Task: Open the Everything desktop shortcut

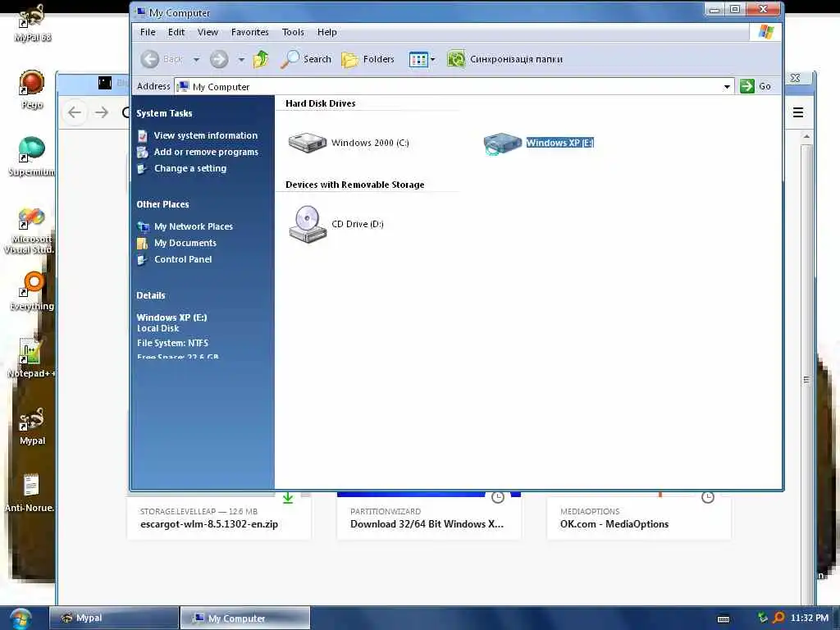Action: pos(32,291)
